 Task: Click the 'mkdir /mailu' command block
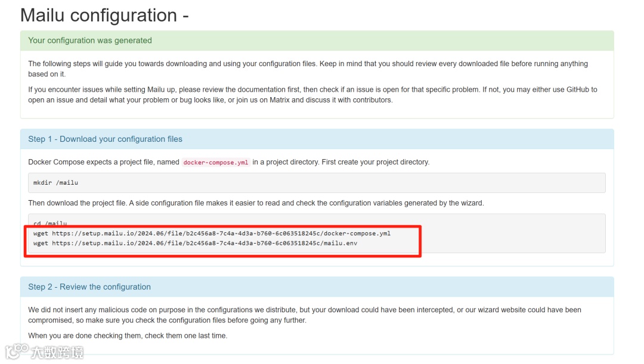(317, 183)
